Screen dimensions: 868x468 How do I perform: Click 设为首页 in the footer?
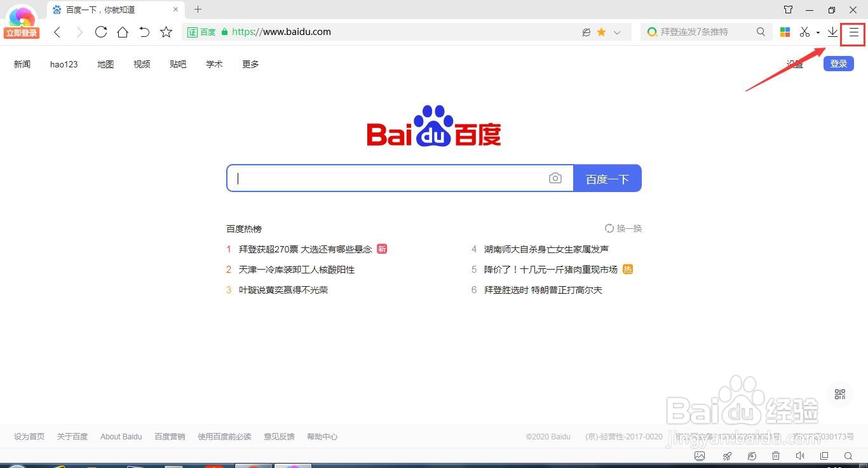tap(29, 437)
